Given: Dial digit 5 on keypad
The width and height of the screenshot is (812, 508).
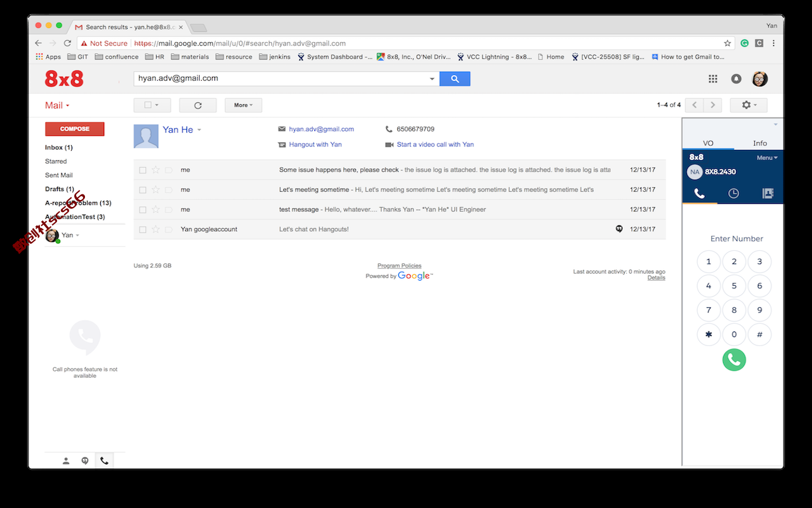Looking at the screenshot, I should [734, 286].
